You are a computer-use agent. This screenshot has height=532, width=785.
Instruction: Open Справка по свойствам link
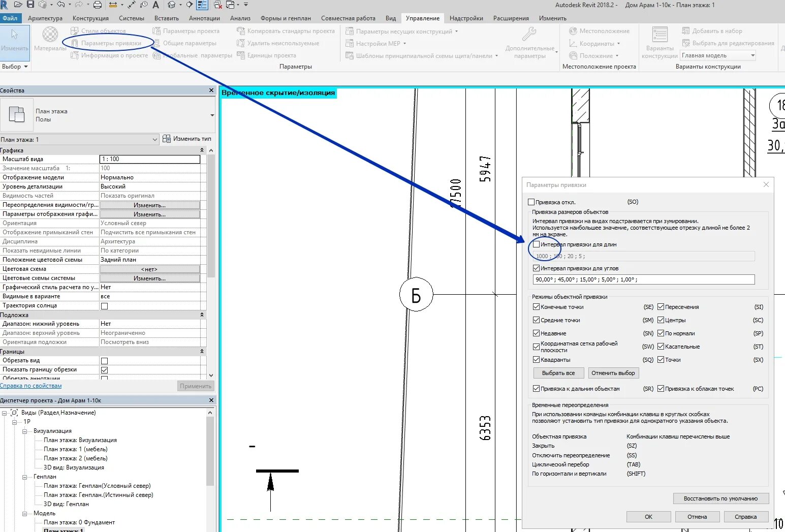(31, 386)
